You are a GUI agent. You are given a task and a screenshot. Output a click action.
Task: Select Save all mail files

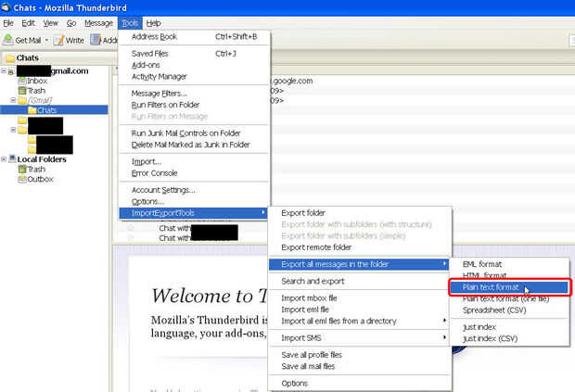[360, 366]
